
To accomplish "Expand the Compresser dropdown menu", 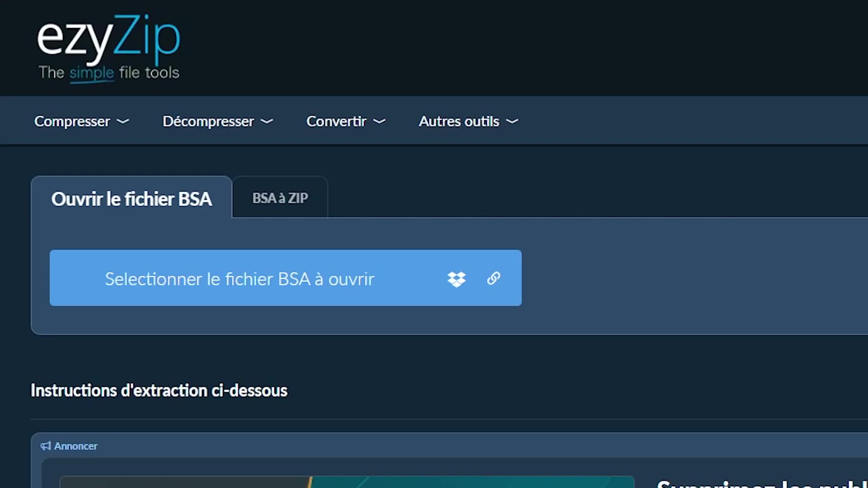I will click(82, 121).
